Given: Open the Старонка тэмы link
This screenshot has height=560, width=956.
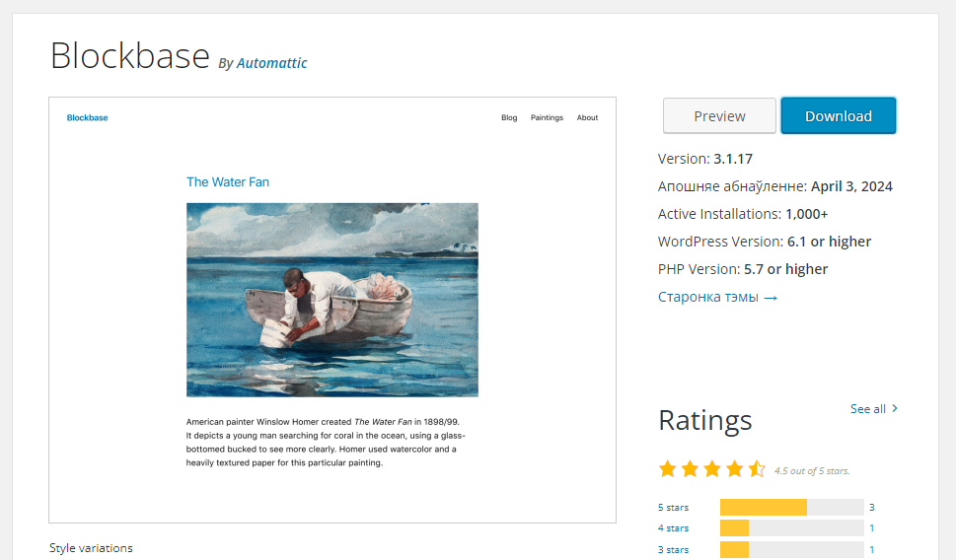Looking at the screenshot, I should tap(717, 297).
